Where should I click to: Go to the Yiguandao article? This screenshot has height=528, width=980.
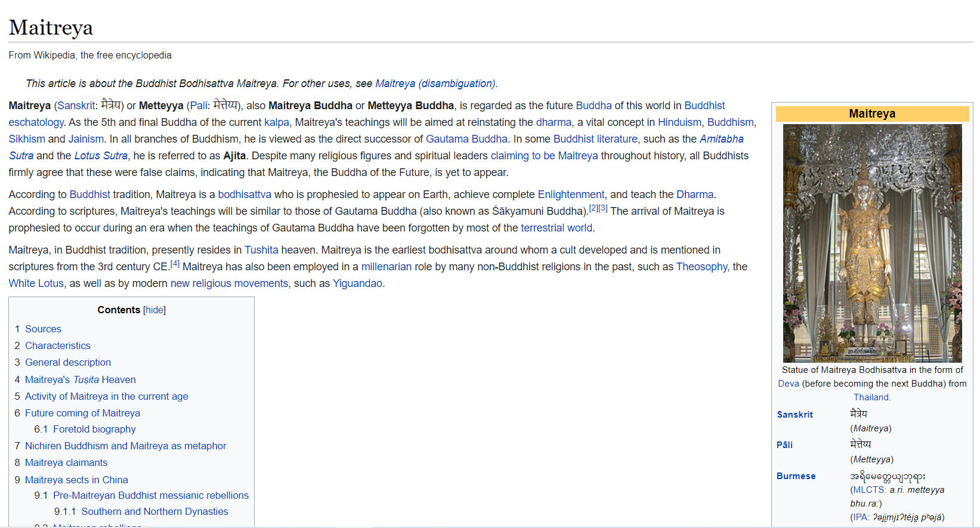[357, 283]
